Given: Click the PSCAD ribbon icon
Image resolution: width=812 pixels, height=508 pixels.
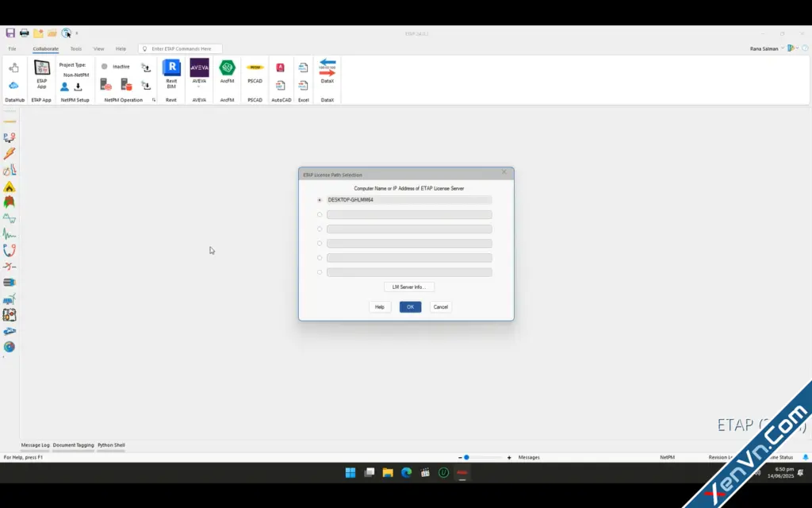Looking at the screenshot, I should [x=255, y=67].
